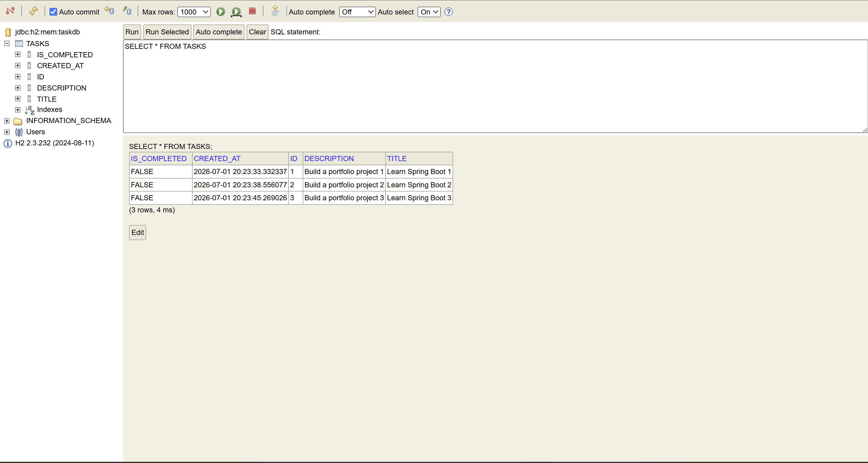The image size is (868, 463).
Task: Click the Users group icon
Action: point(19,132)
